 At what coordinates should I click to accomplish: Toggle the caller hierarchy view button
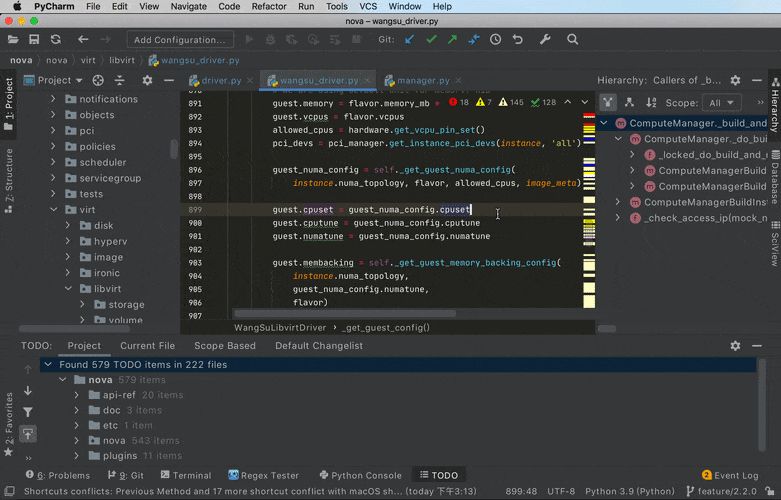pos(608,102)
